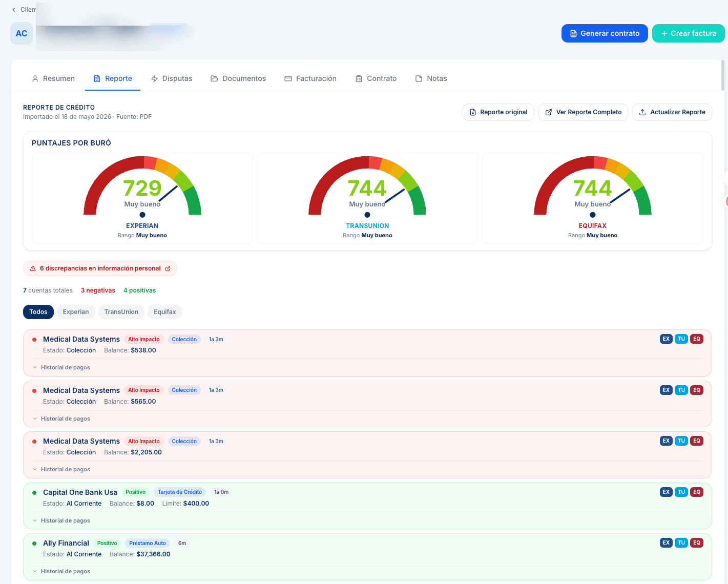The width and height of the screenshot is (728, 584).
Task: Click the Experian 729 score gauge
Action: (x=142, y=186)
